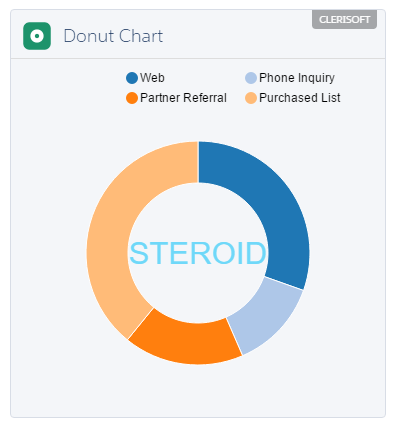The image size is (401, 426).
Task: Click the Phone Inquiry legend label
Action: (x=297, y=78)
